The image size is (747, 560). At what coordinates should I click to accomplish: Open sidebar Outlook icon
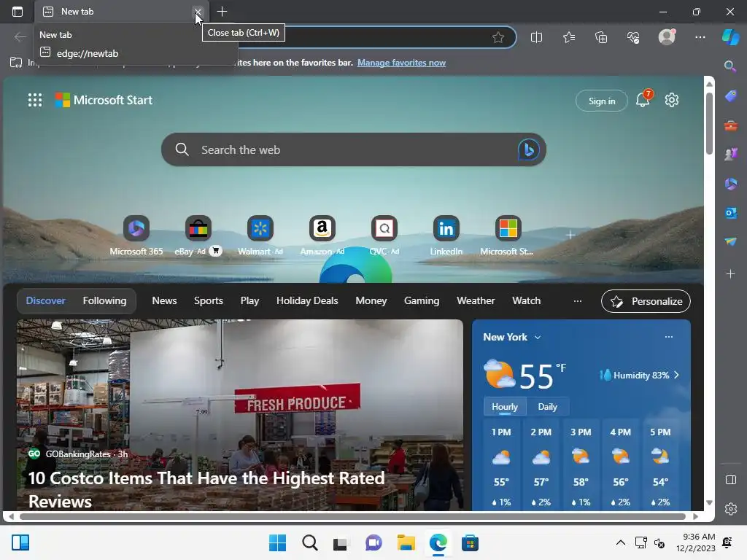tap(731, 213)
